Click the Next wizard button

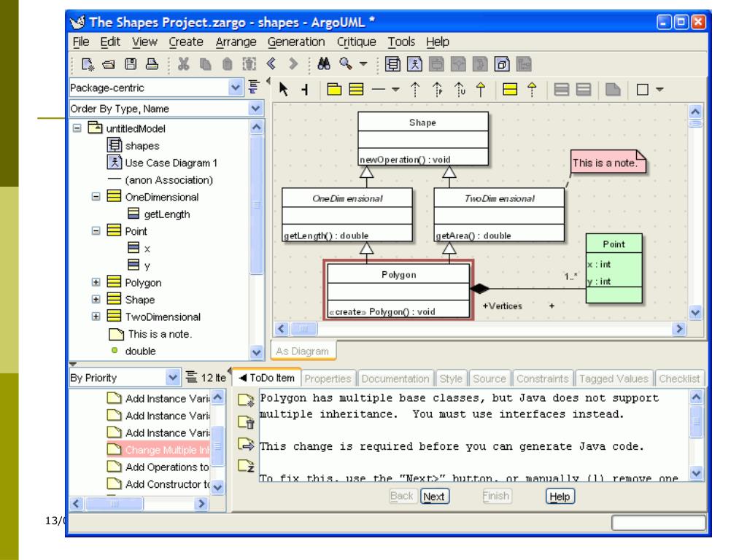pos(434,497)
